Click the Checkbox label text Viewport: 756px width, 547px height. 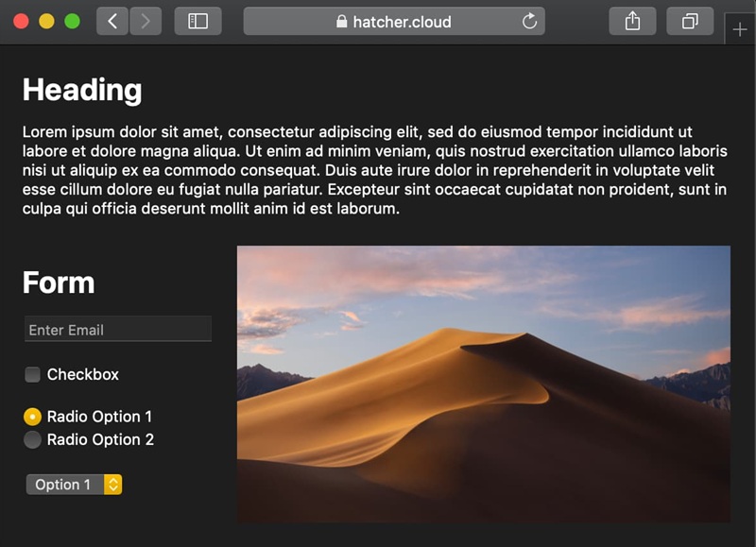(83, 374)
